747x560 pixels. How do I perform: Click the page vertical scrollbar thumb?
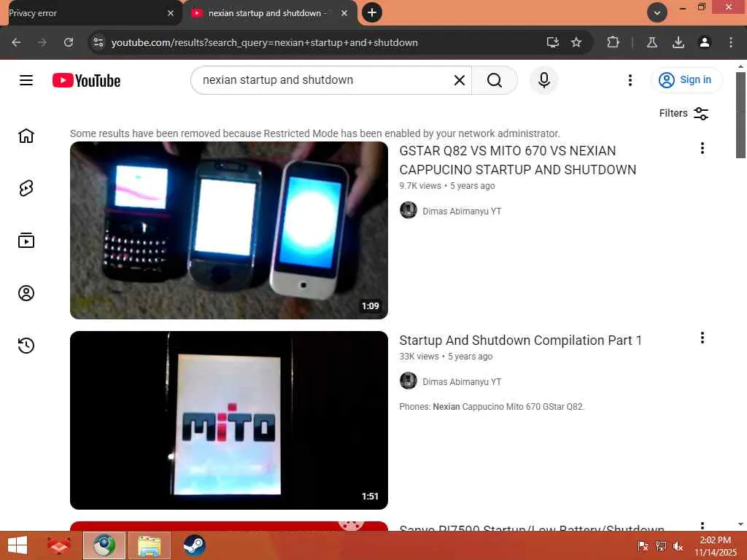tap(740, 115)
